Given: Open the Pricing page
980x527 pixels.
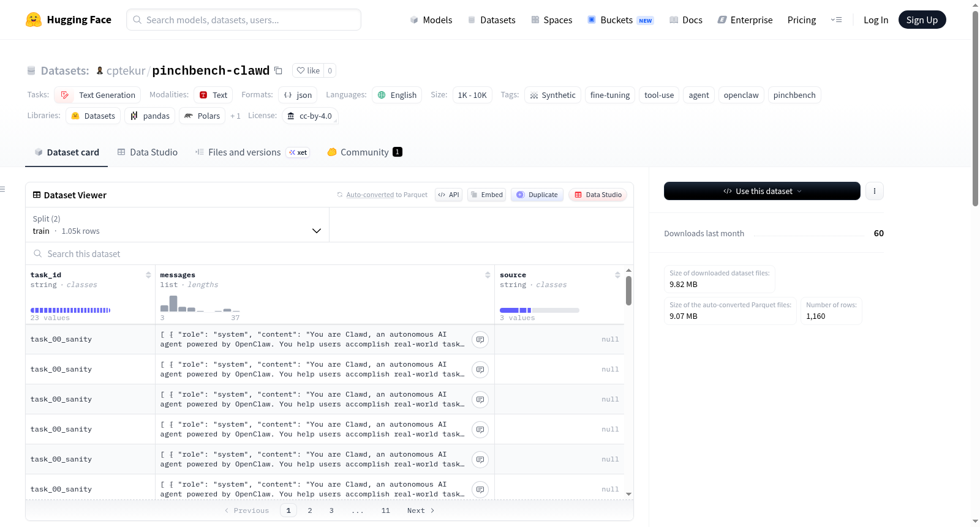Looking at the screenshot, I should click(x=802, y=20).
